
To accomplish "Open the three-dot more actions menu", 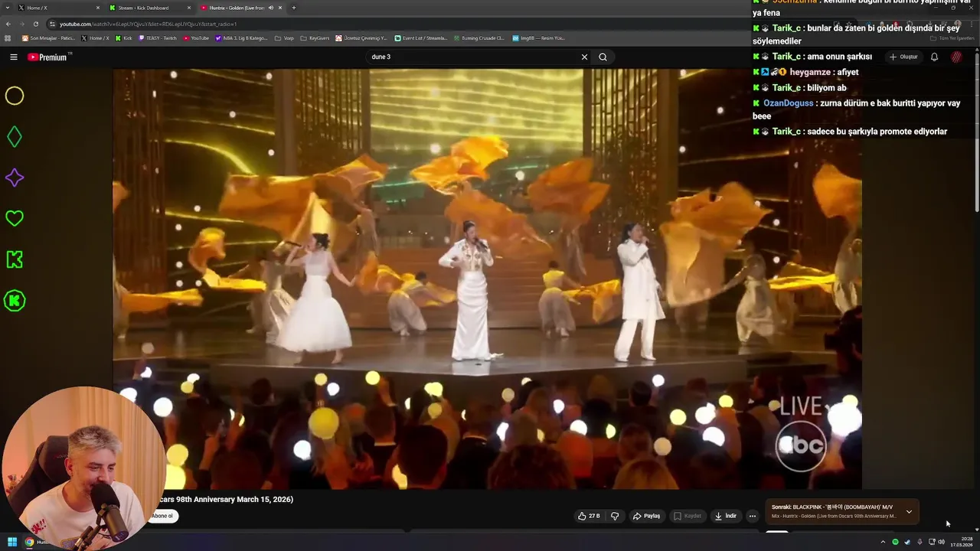I will (x=752, y=516).
